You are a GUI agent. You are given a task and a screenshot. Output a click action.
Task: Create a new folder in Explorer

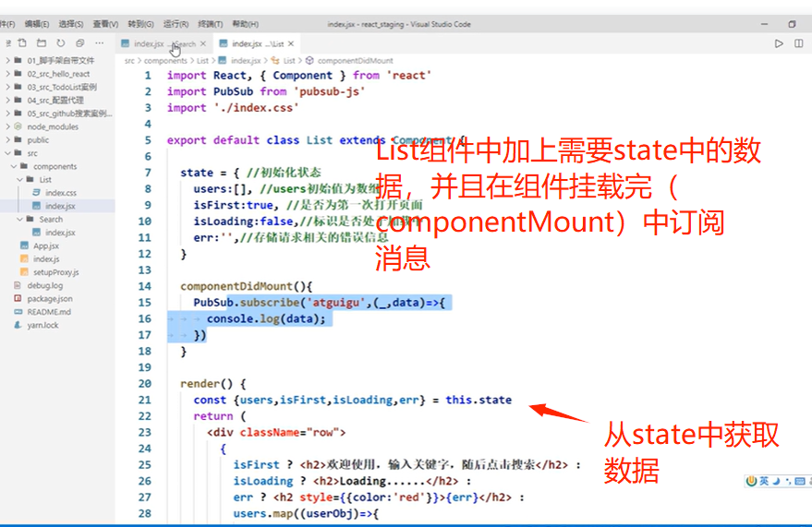(x=42, y=43)
